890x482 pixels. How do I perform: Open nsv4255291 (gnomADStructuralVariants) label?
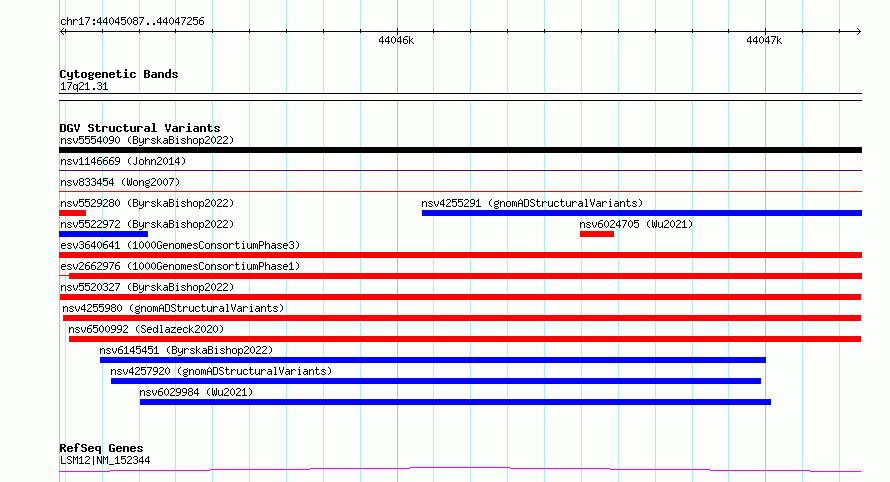tap(532, 203)
